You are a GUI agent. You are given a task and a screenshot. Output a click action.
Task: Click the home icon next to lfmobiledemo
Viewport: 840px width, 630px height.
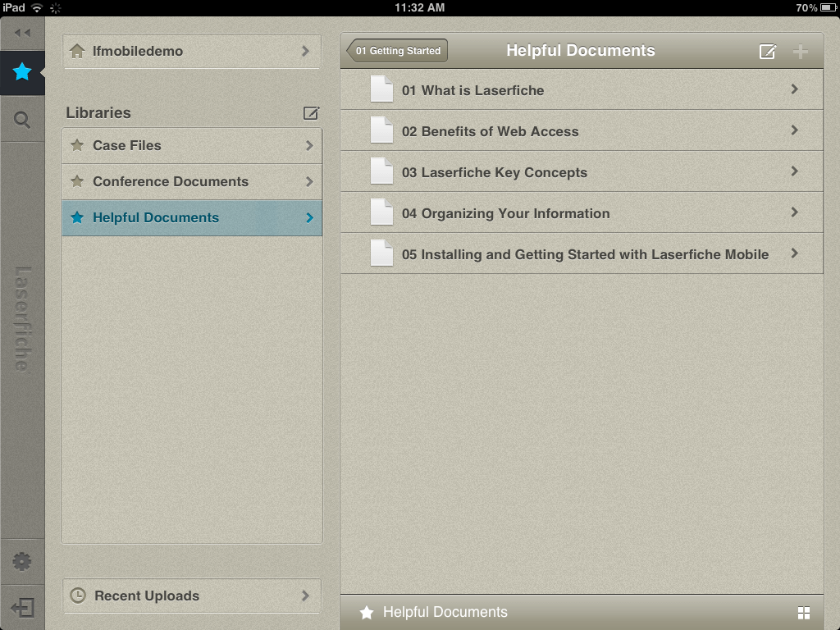(77, 51)
